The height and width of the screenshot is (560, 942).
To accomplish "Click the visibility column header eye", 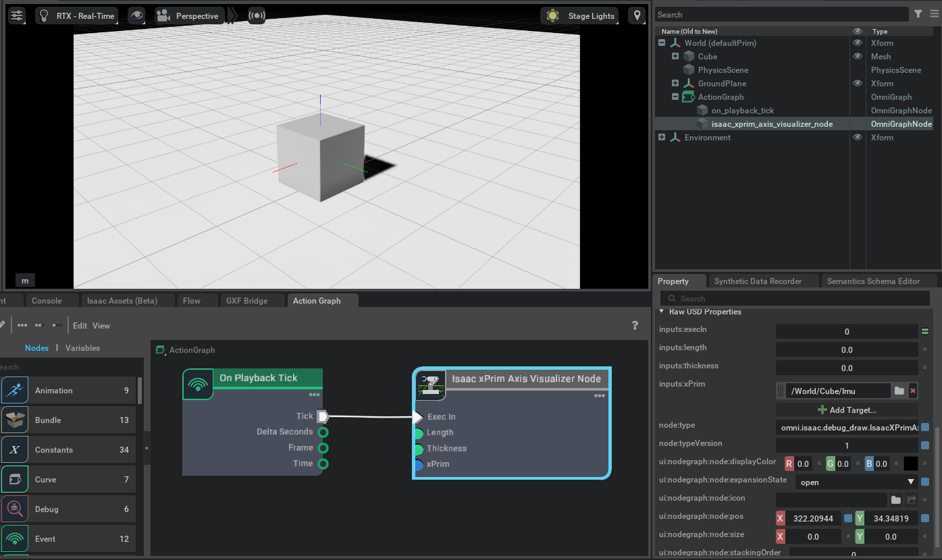I will [x=858, y=31].
